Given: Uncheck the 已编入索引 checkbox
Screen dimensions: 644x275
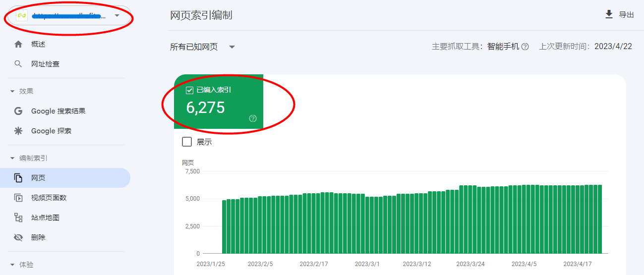Looking at the screenshot, I should tap(189, 90).
